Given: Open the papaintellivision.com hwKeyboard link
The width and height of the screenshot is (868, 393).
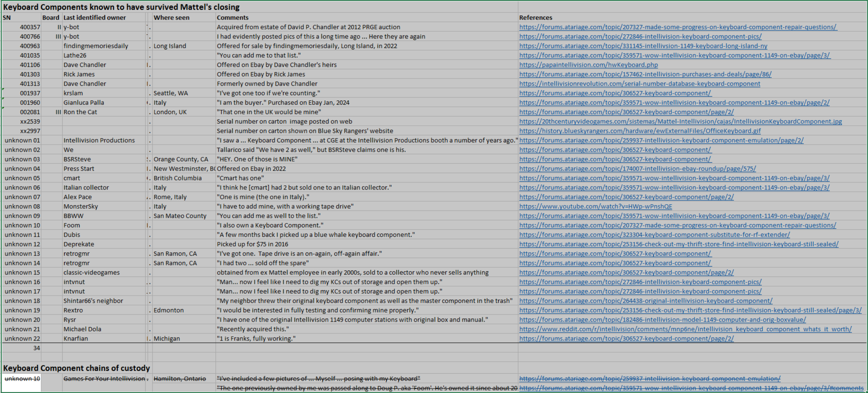Looking at the screenshot, I should 588,65.
